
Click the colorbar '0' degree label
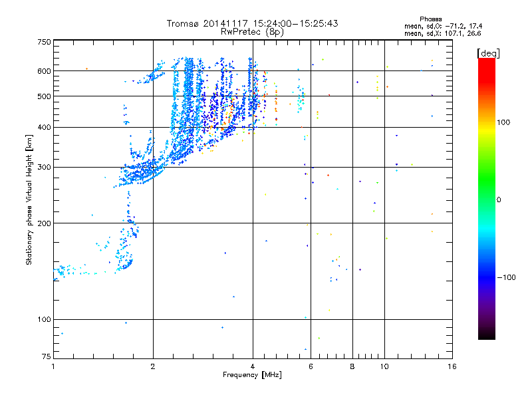(x=499, y=200)
